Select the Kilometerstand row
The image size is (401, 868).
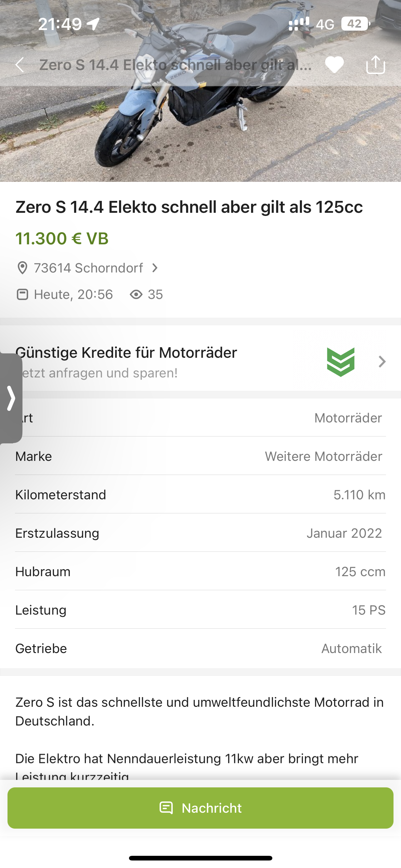click(x=200, y=495)
